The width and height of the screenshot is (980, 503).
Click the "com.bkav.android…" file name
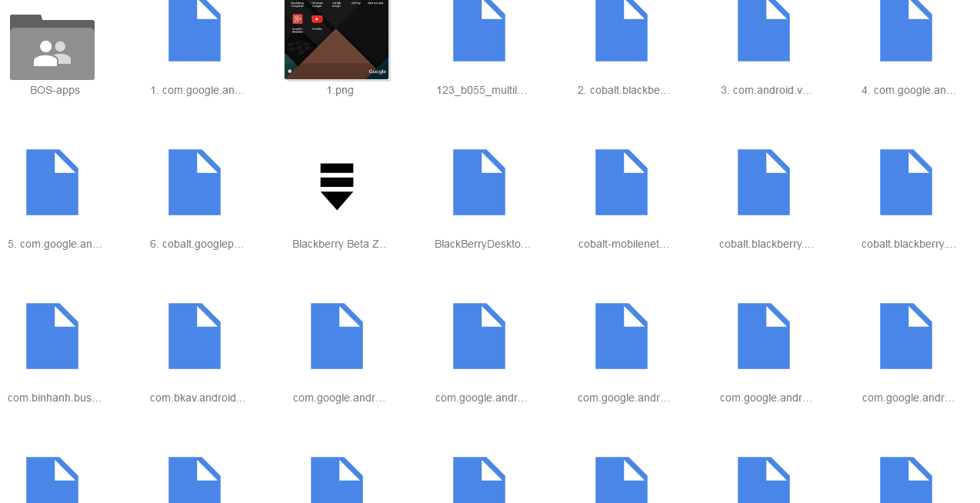pos(198,398)
